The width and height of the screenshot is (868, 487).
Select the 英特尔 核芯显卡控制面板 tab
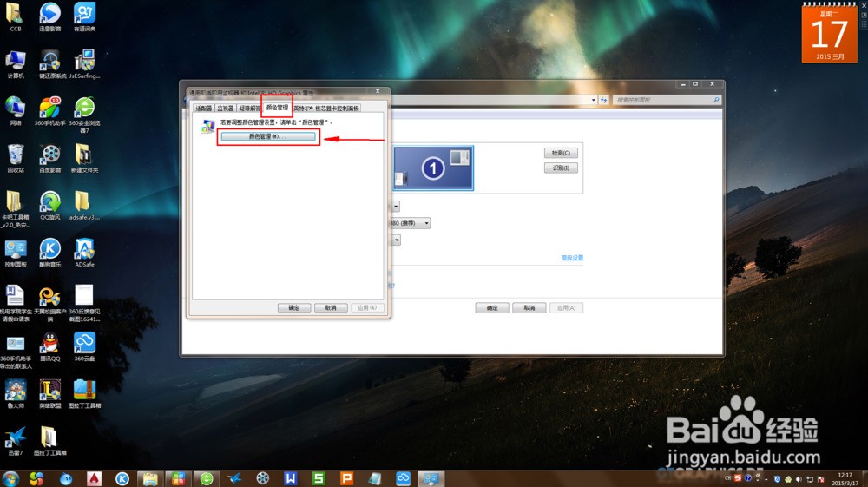(325, 109)
